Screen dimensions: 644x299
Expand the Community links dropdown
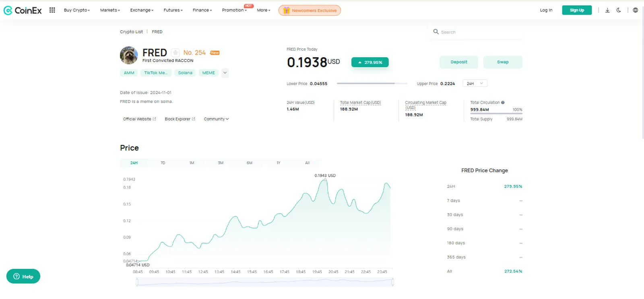coord(216,119)
